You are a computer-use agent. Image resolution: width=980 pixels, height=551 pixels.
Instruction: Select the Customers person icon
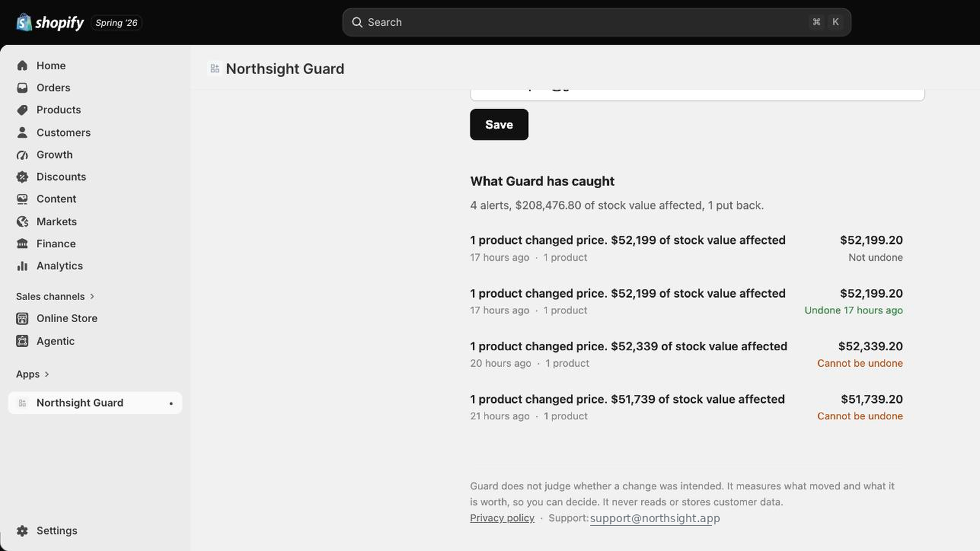pos(23,132)
